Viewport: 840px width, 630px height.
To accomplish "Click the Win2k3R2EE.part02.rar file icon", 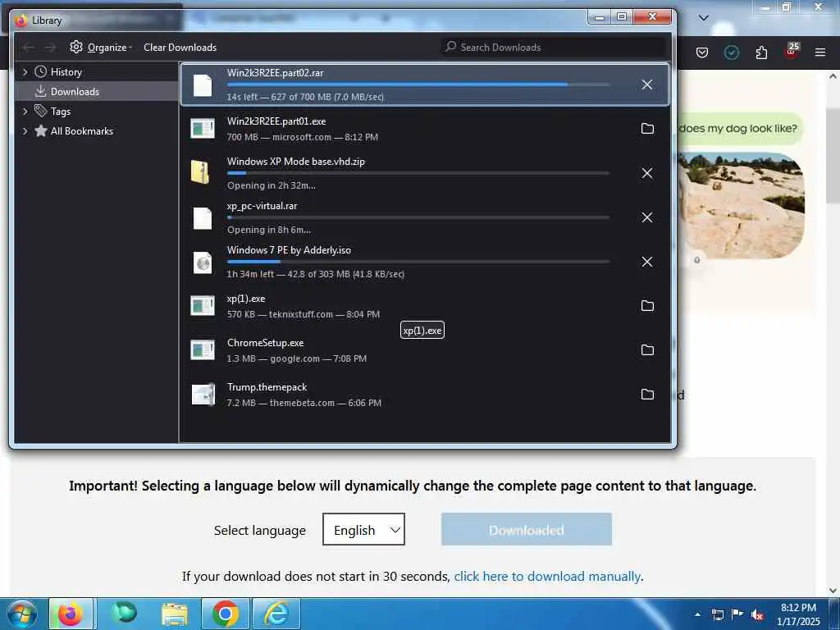I will [203, 85].
